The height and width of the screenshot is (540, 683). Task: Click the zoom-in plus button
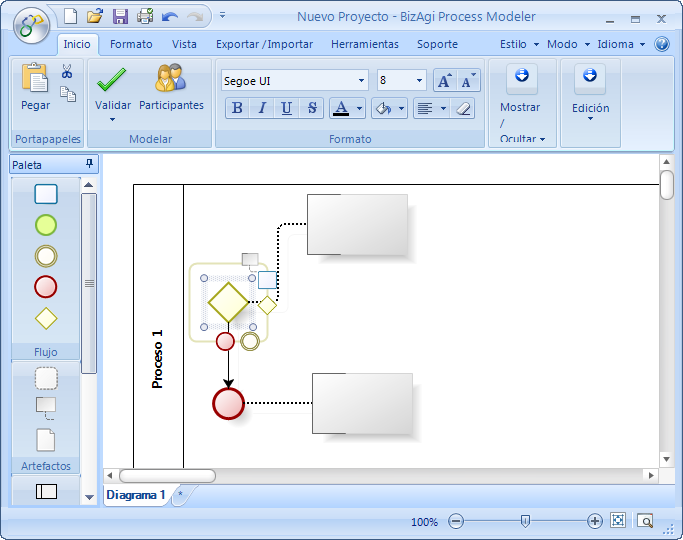(x=595, y=521)
